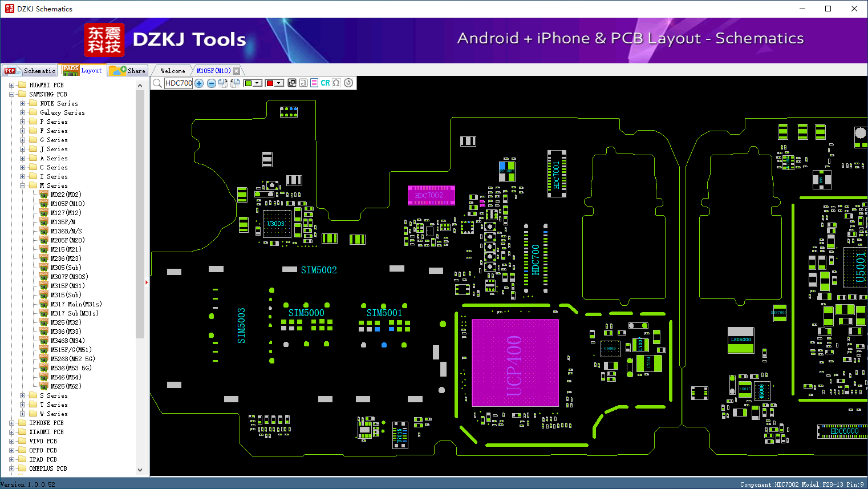Click the green color swatch

(x=248, y=83)
